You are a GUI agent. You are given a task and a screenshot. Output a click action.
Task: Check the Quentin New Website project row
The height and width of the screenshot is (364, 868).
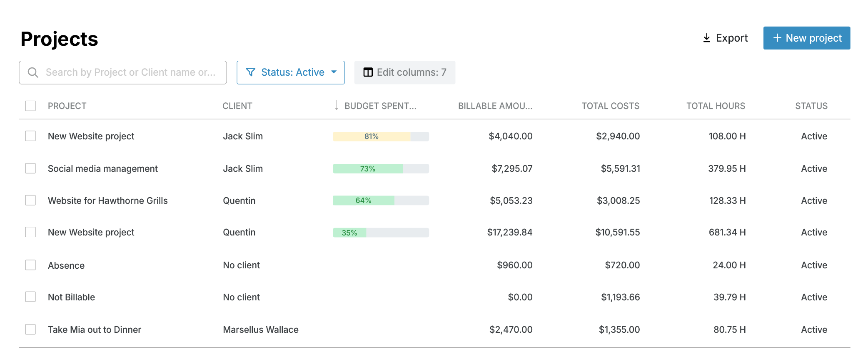pyautogui.click(x=30, y=232)
